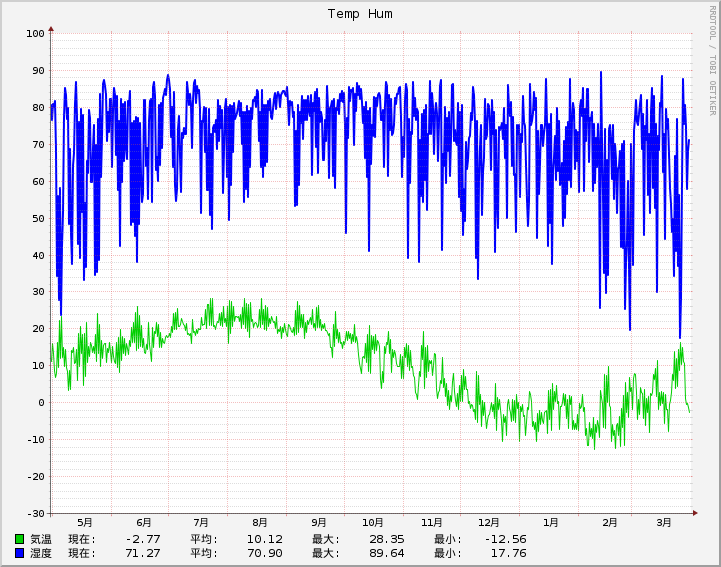Click the 最大 label in 湿度 row
The height and width of the screenshot is (567, 721).
pyautogui.click(x=326, y=553)
